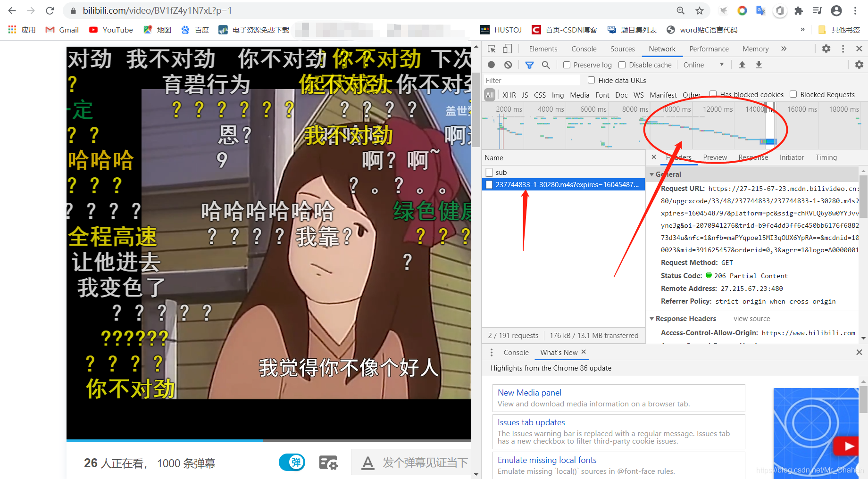868x479 pixels.
Task: Open the Gmail bookmark
Action: point(62,30)
